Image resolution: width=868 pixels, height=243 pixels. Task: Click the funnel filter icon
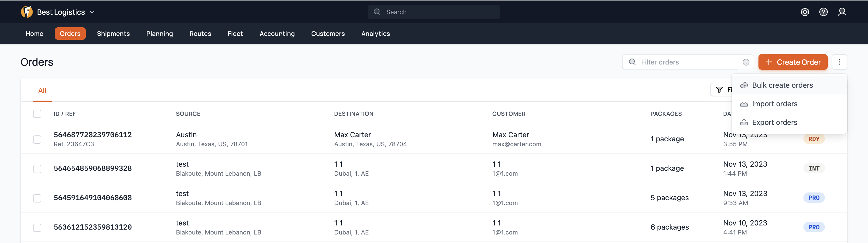tap(719, 90)
